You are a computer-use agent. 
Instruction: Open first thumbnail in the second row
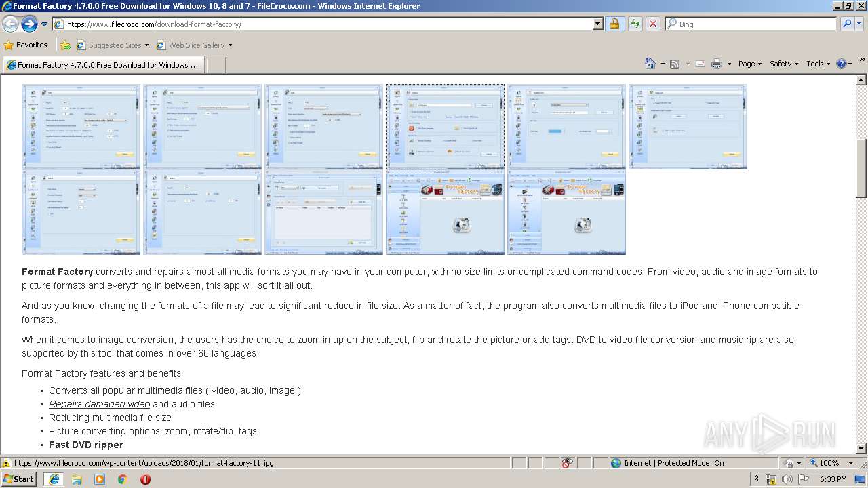coord(81,212)
